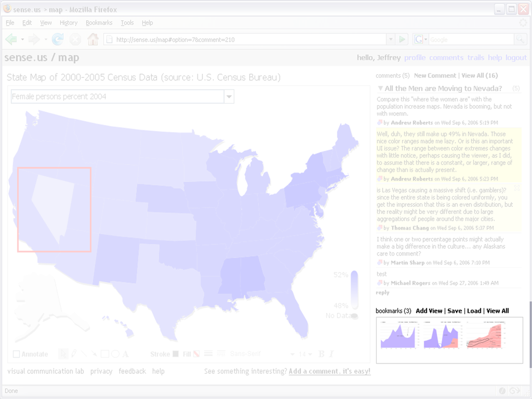Open the Female persons percent 2004 dropdown
Screen dimensions: 532x399
pyautogui.click(x=229, y=97)
